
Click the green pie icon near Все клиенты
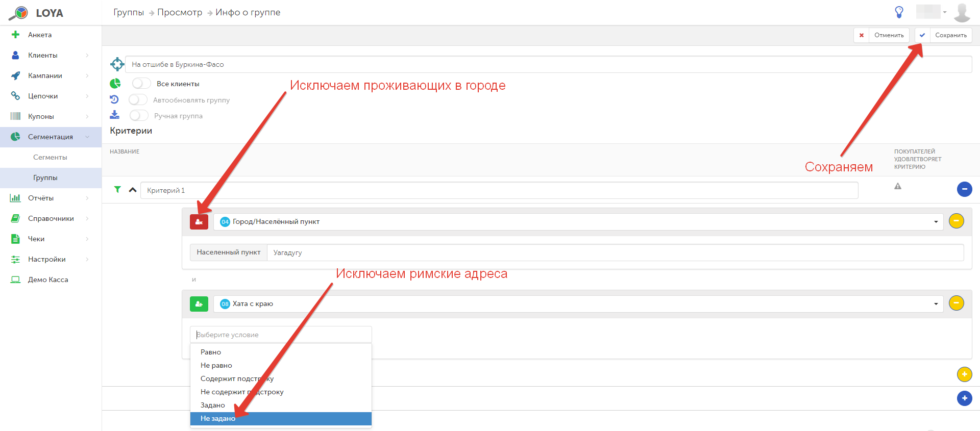click(x=115, y=83)
